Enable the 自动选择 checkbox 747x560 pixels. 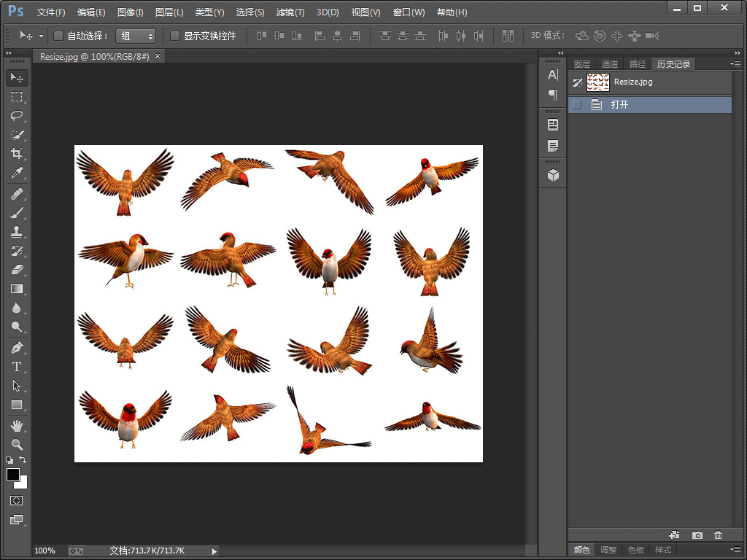pos(58,36)
